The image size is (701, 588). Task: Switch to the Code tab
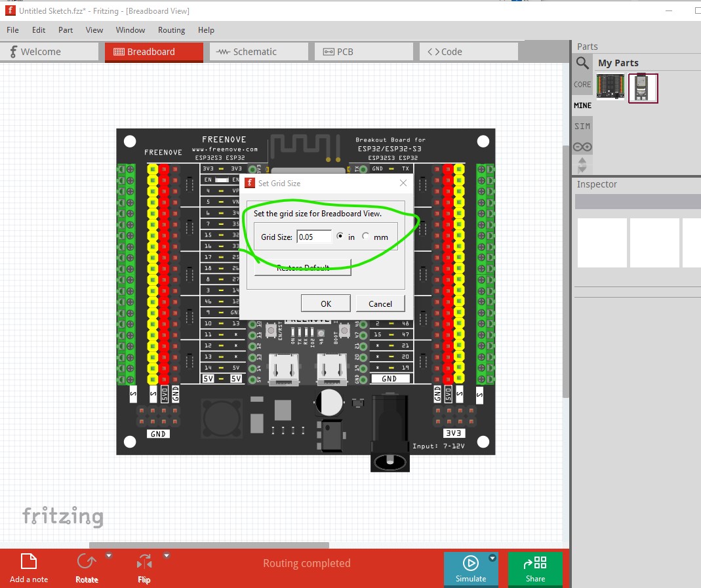(468, 52)
